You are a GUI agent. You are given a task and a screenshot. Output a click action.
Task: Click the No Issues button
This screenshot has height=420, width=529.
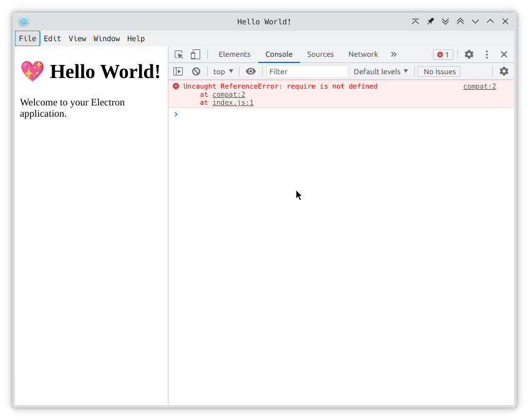(438, 71)
